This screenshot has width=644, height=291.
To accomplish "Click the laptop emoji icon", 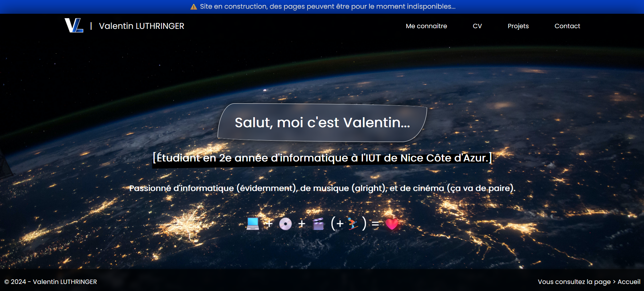I will pyautogui.click(x=253, y=224).
